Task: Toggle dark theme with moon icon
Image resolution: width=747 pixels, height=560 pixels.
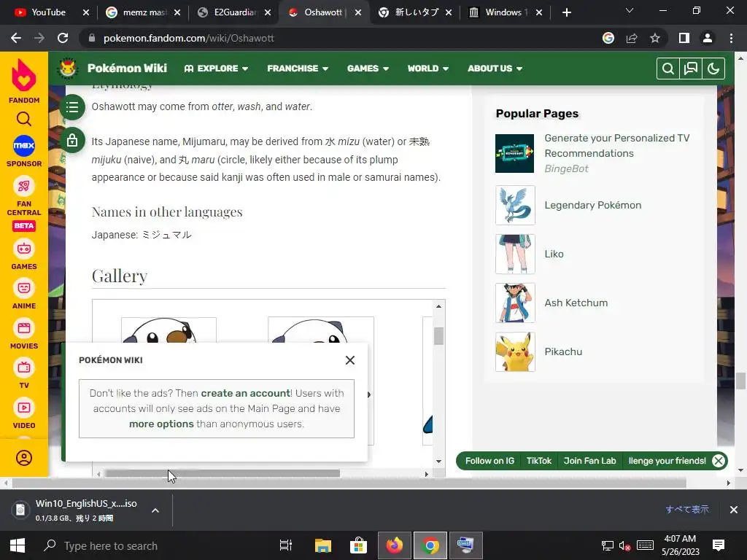Action: coord(713,69)
